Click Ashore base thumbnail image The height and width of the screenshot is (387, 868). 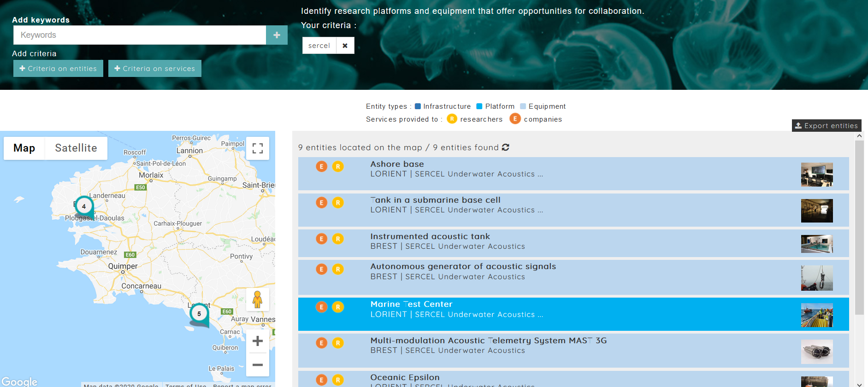coord(817,175)
